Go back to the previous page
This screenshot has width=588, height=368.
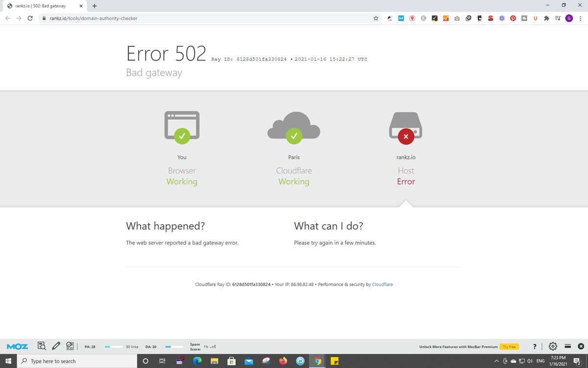coord(7,18)
